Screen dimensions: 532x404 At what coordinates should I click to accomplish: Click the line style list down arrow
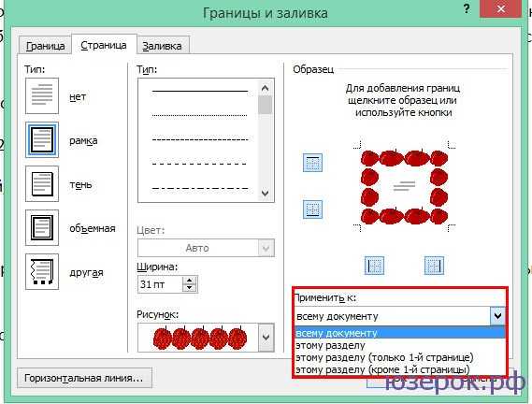266,194
